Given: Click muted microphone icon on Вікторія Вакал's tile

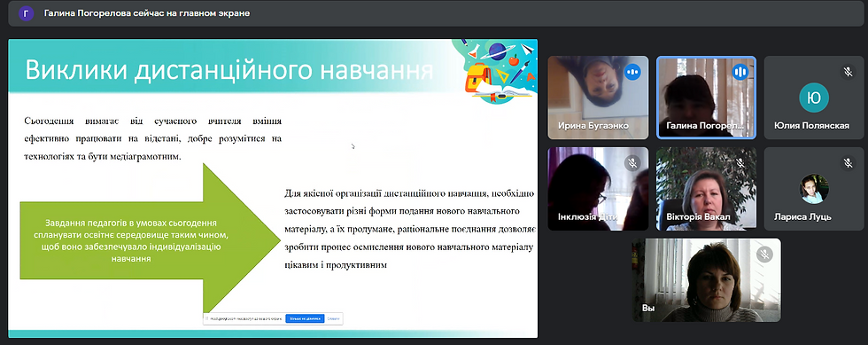Looking at the screenshot, I should point(740,163).
